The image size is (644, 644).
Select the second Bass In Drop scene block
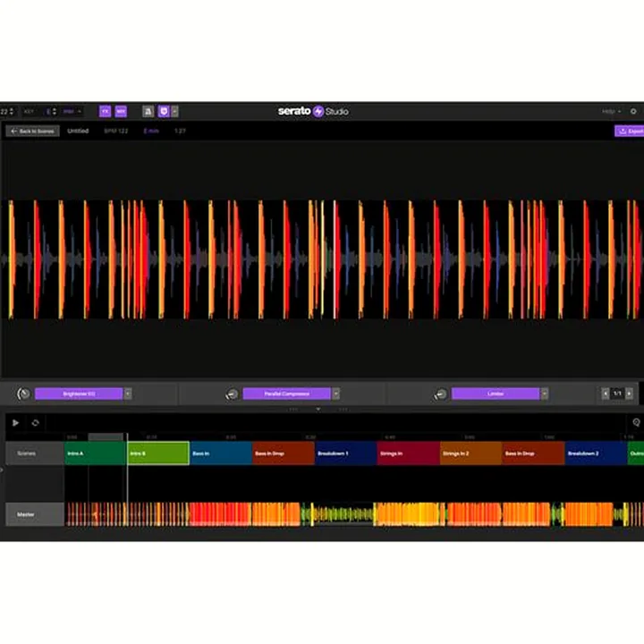point(533,453)
